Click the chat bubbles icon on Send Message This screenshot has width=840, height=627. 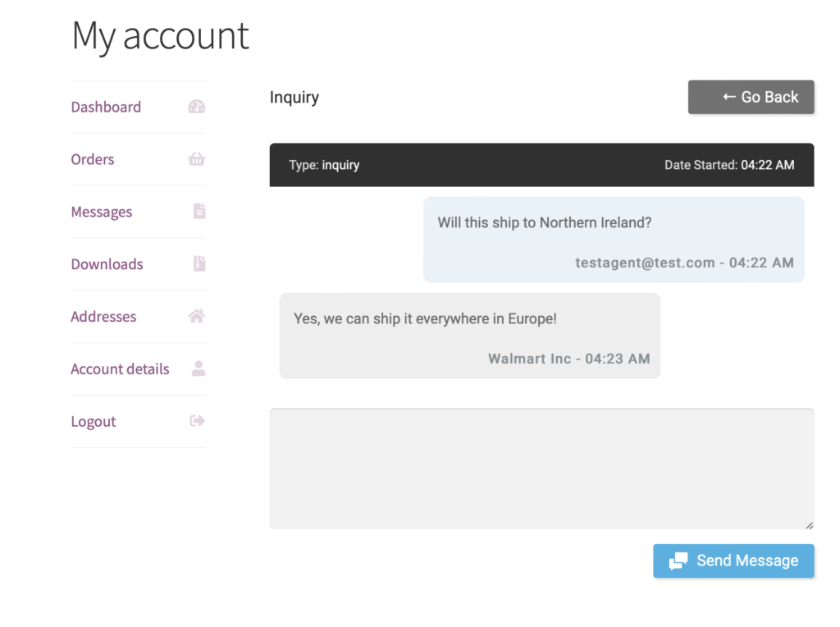(x=678, y=561)
